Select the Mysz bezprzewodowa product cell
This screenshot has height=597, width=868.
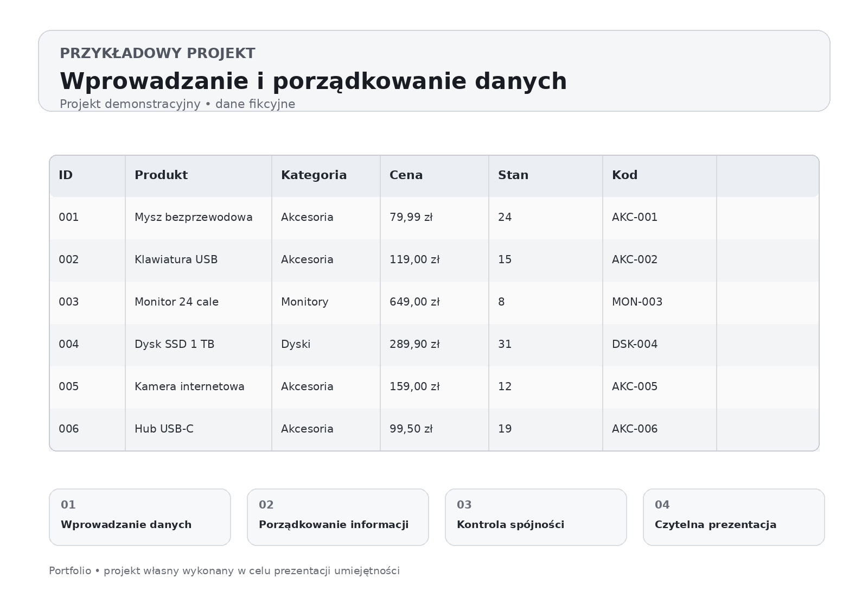pos(199,218)
